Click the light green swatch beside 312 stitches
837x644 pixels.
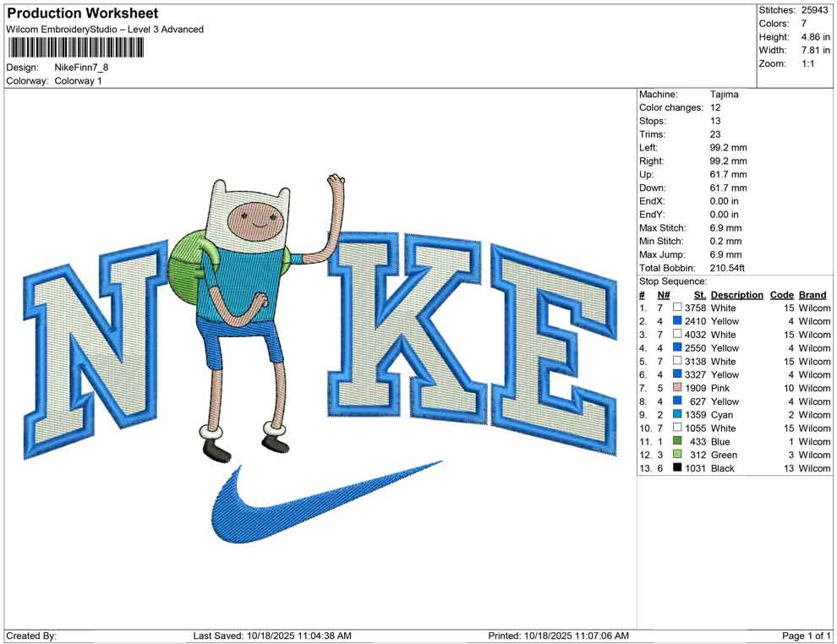click(677, 454)
